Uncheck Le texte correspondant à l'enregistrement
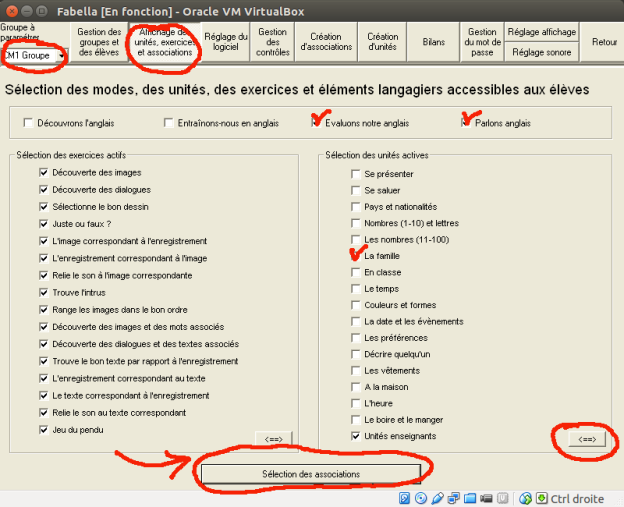This screenshot has height=507, width=624. click(44, 395)
